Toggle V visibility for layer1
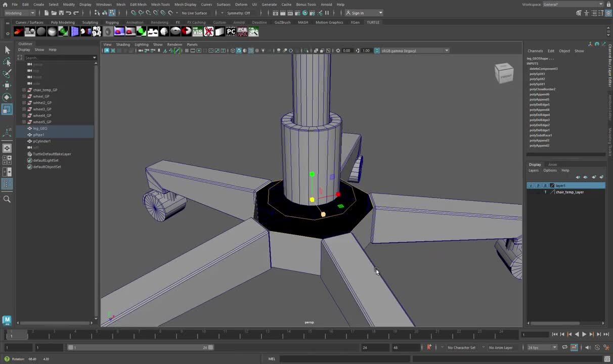The height and width of the screenshot is (364, 613). [x=531, y=186]
